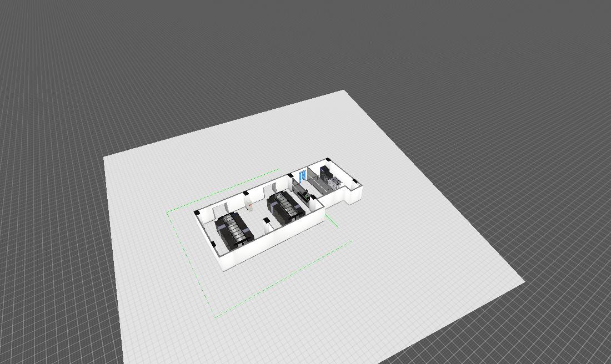611x364 pixels.
Task: Select the left server rack cluster
Action: pos(235,229)
